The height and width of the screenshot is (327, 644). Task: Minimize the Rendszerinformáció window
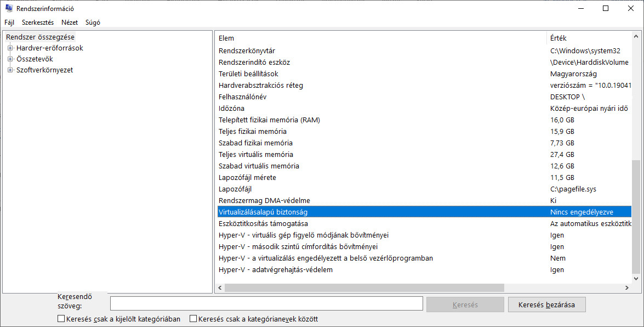coord(581,8)
